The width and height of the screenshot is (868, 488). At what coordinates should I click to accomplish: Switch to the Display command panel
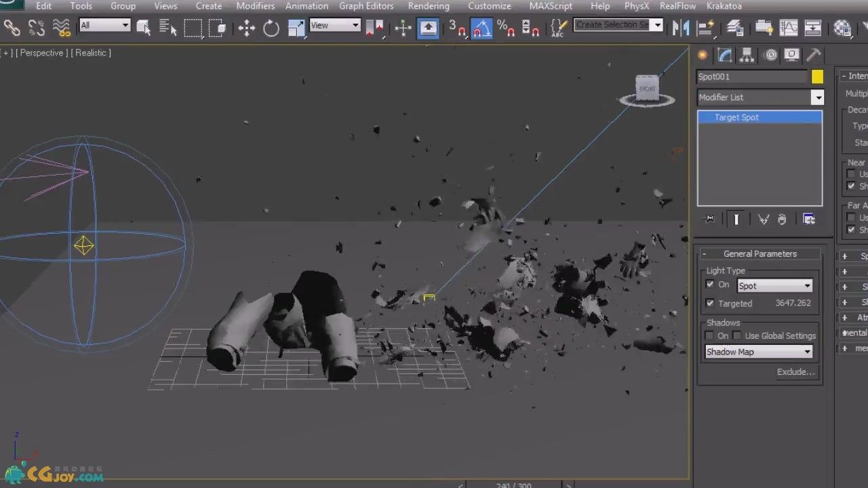[791, 55]
